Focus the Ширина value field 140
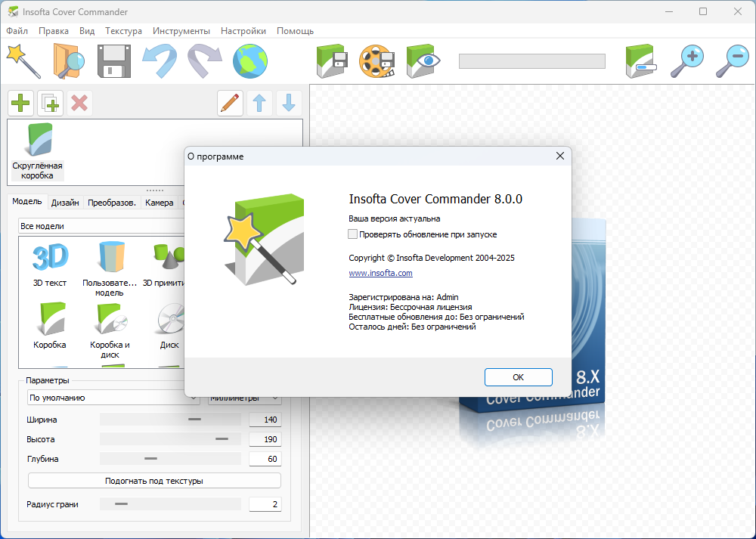The width and height of the screenshot is (756, 539). pyautogui.click(x=265, y=420)
